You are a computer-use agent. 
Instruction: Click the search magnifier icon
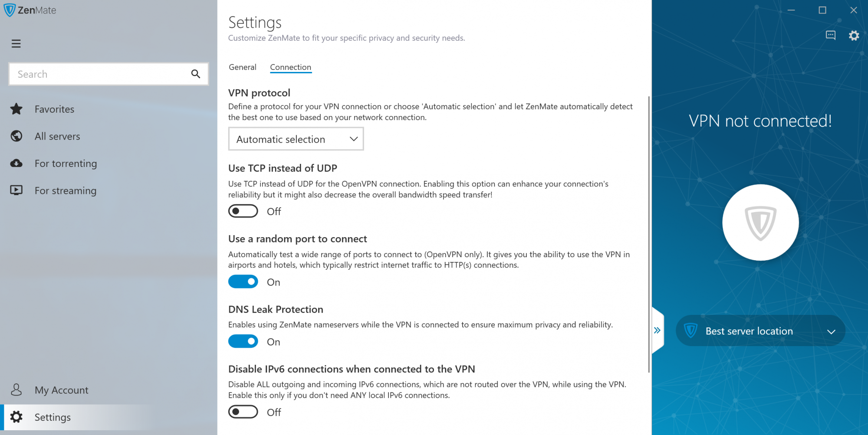(196, 74)
